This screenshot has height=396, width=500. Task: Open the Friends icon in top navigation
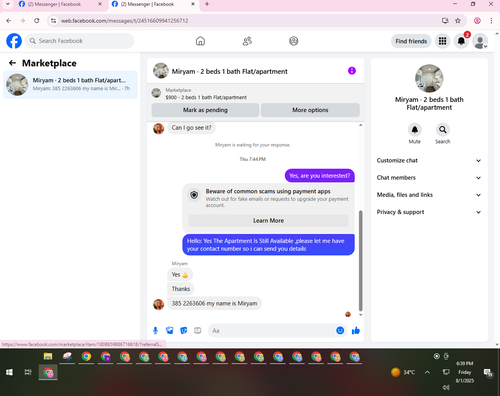coord(247,41)
